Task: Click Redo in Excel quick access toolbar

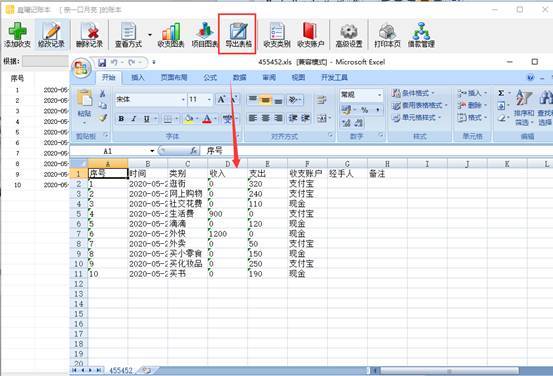Action: click(x=132, y=62)
